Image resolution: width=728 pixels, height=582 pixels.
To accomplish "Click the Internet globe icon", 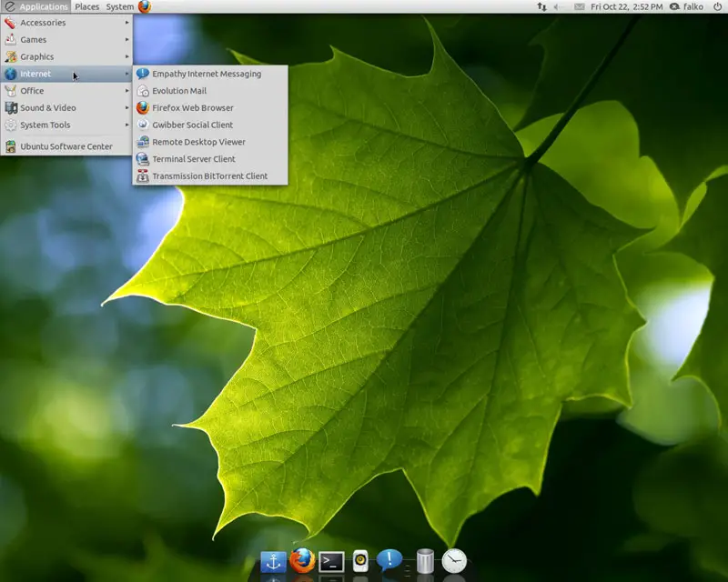I will (11, 74).
